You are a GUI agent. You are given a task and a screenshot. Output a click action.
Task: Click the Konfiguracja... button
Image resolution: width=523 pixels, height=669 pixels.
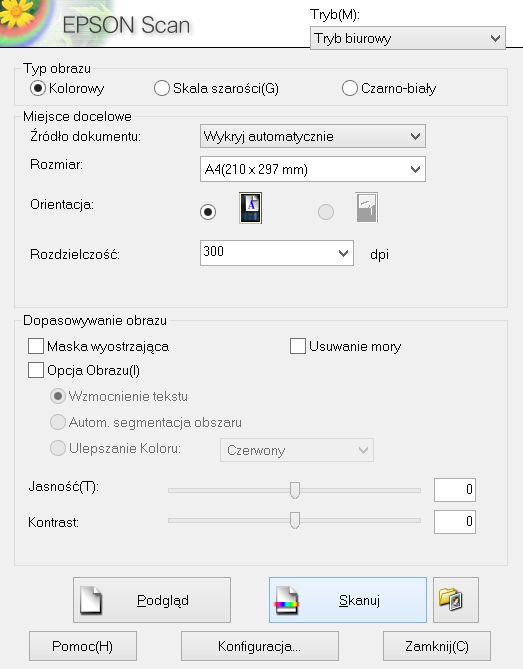pyautogui.click(x=260, y=646)
